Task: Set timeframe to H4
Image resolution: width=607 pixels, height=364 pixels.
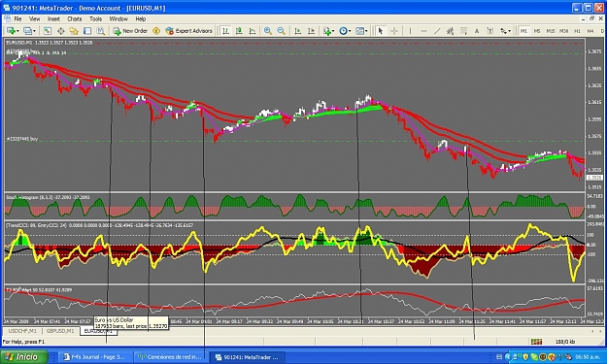Action: click(x=590, y=31)
